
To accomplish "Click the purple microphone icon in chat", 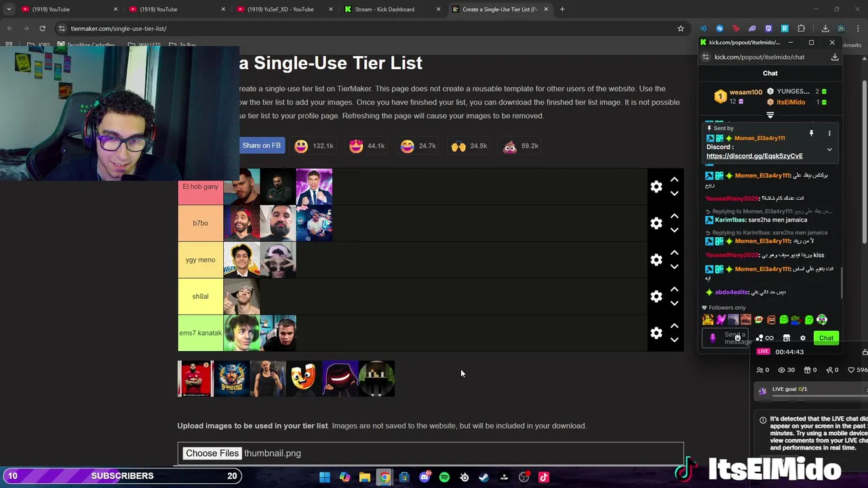I will (x=712, y=338).
